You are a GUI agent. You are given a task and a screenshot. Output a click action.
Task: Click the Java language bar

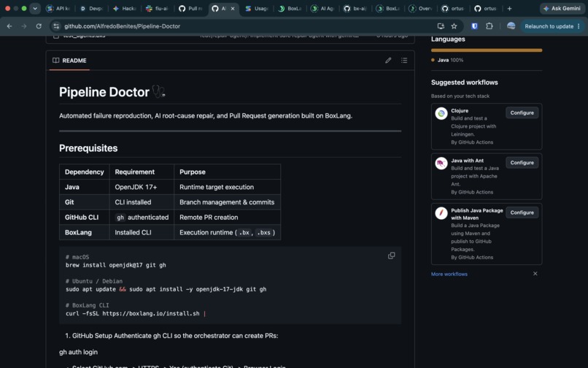(x=487, y=50)
